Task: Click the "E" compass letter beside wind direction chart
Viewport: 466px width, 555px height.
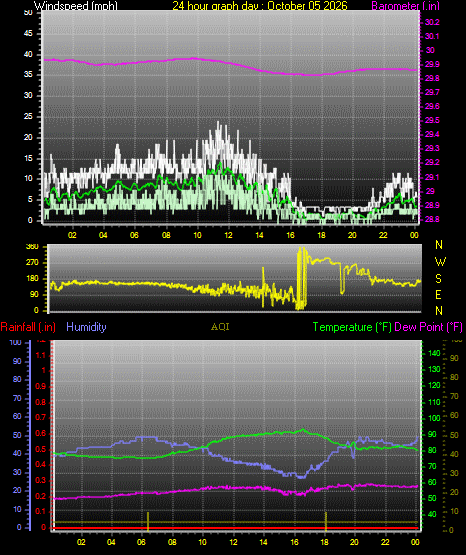Action: coord(438,295)
